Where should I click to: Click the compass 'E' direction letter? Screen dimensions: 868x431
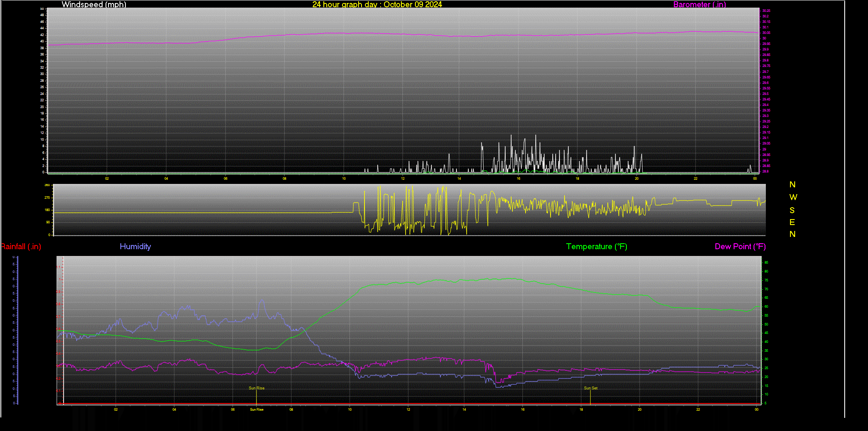tap(792, 222)
